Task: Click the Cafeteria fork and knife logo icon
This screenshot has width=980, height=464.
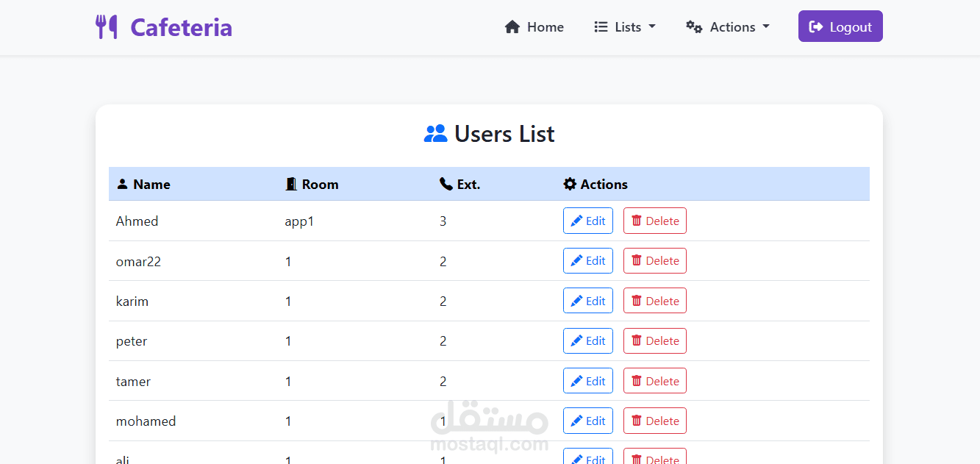Action: coord(107,27)
